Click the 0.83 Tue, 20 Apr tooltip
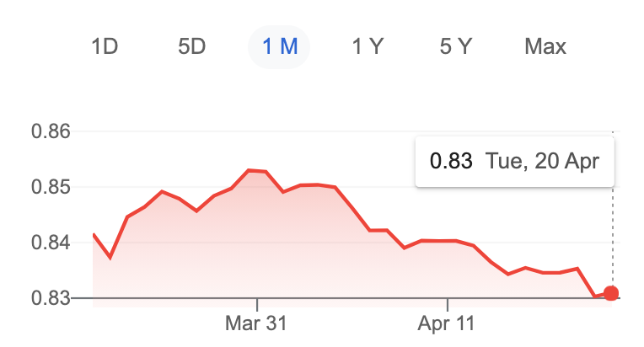Viewport: 644px width, 347px height. (x=515, y=161)
